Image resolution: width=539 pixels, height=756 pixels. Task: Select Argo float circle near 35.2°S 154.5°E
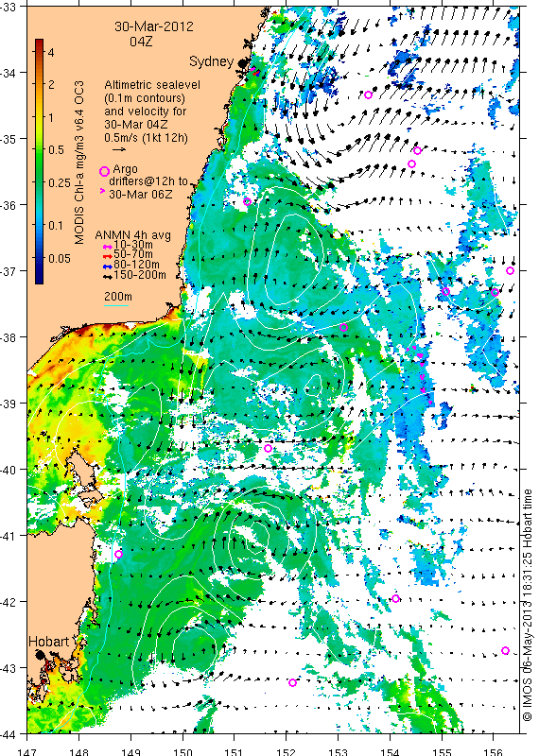pyautogui.click(x=417, y=151)
